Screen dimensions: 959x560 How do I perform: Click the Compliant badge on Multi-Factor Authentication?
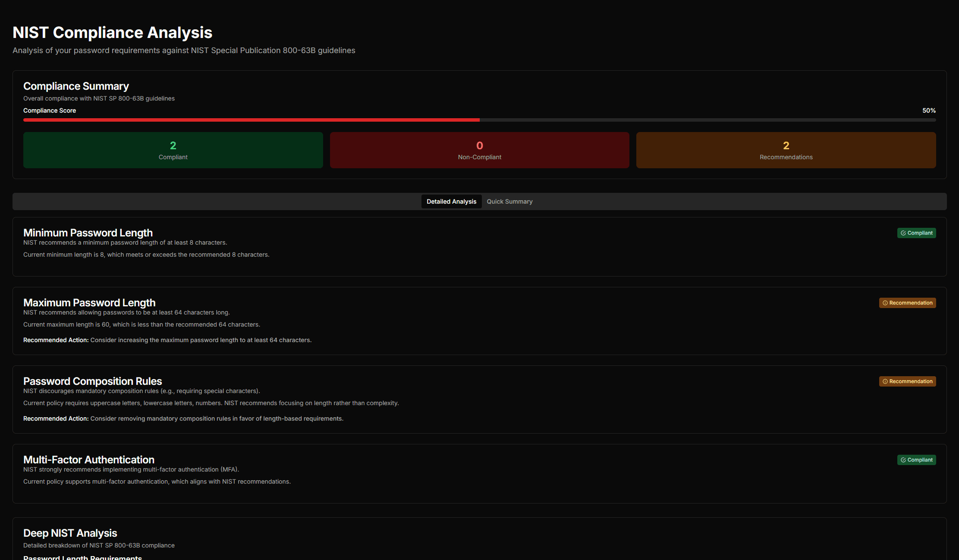[x=916, y=460]
